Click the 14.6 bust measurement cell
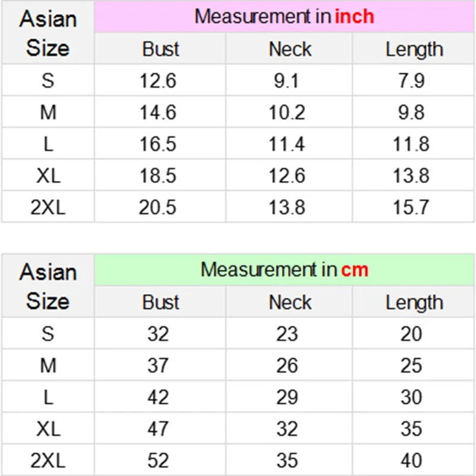This screenshot has width=476, height=476. tap(158, 112)
